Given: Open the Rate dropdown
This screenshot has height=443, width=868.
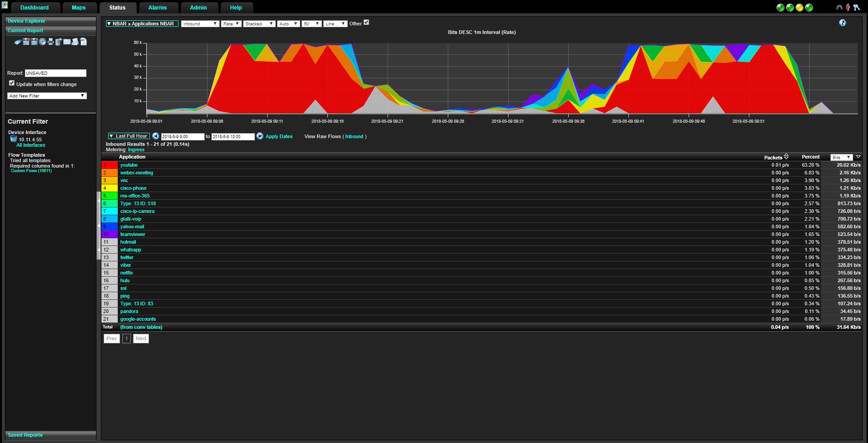Looking at the screenshot, I should click(x=231, y=24).
